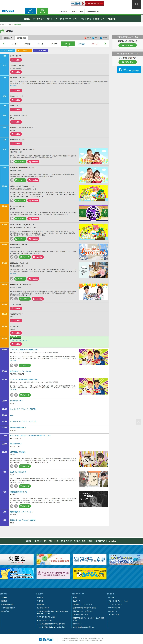Expand 続きを読む for ファンファーレと熱狂 Part2

coord(13,390)
